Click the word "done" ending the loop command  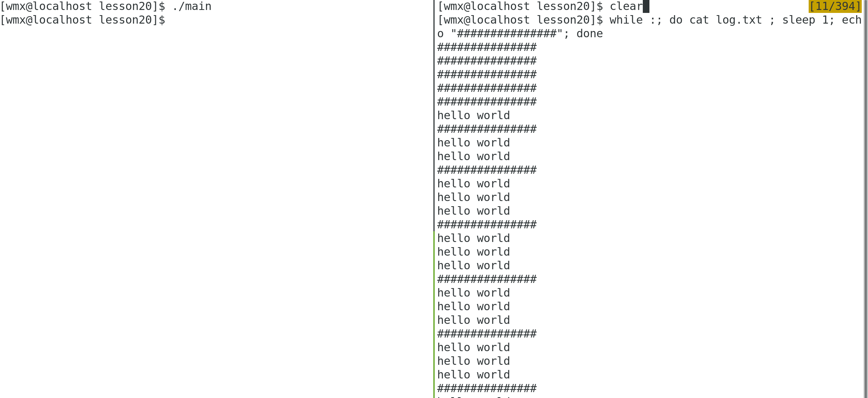[x=590, y=34]
